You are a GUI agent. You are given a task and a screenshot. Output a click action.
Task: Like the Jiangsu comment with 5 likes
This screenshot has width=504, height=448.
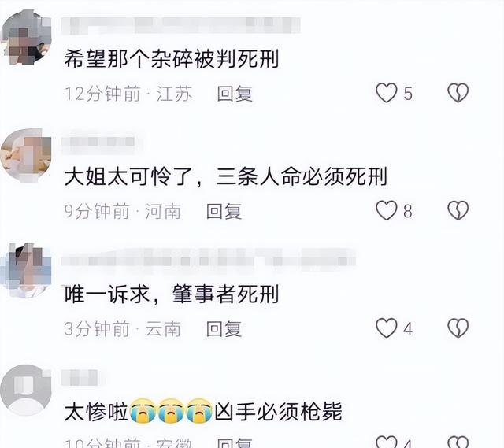[x=386, y=93]
